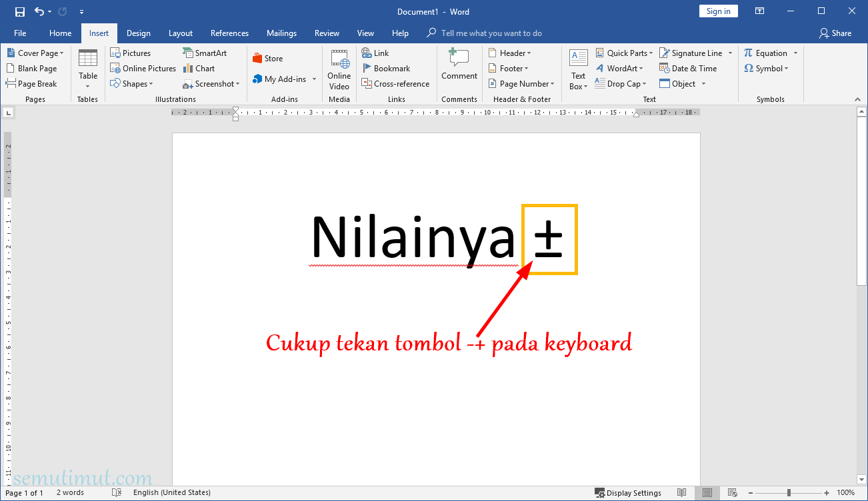
Task: Zoom in using the plus control
Action: point(825,492)
